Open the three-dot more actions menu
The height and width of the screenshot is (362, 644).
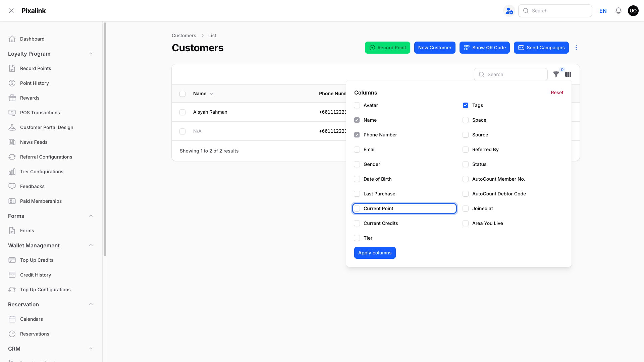pyautogui.click(x=576, y=48)
